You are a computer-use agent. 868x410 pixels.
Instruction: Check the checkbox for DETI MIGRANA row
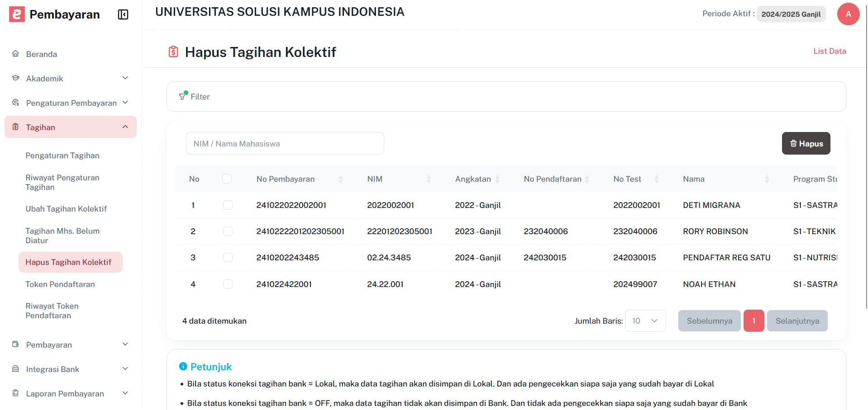point(228,205)
